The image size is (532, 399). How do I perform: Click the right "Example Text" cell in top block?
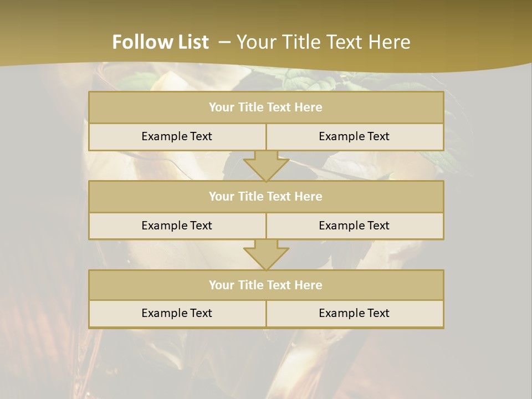pyautogui.click(x=354, y=136)
